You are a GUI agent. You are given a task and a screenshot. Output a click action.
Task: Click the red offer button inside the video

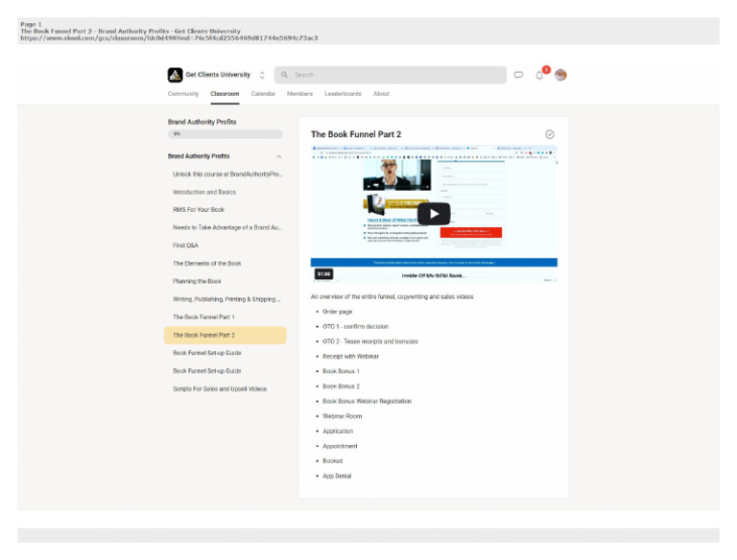(471, 233)
